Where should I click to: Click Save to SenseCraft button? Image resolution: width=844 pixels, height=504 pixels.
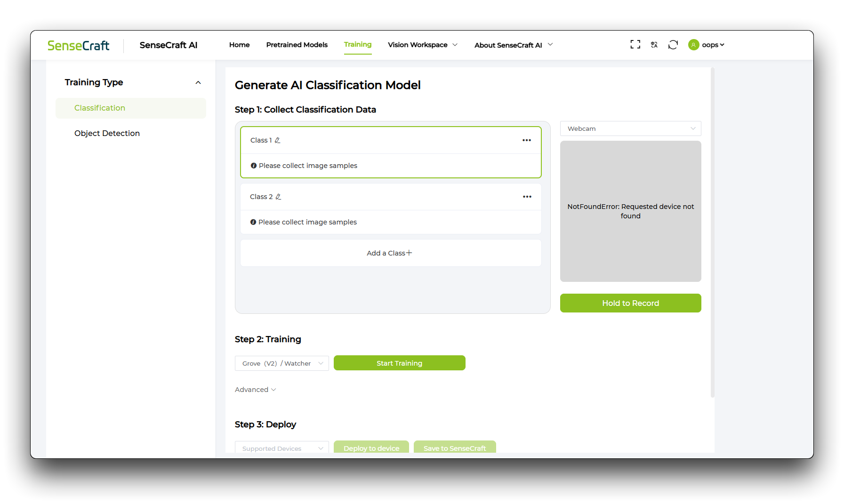point(454,448)
